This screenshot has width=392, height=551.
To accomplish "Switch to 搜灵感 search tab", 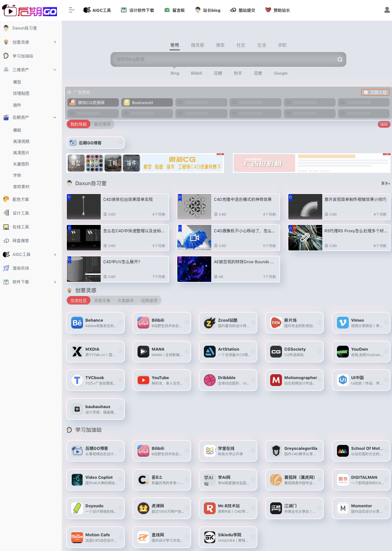I will click(197, 45).
